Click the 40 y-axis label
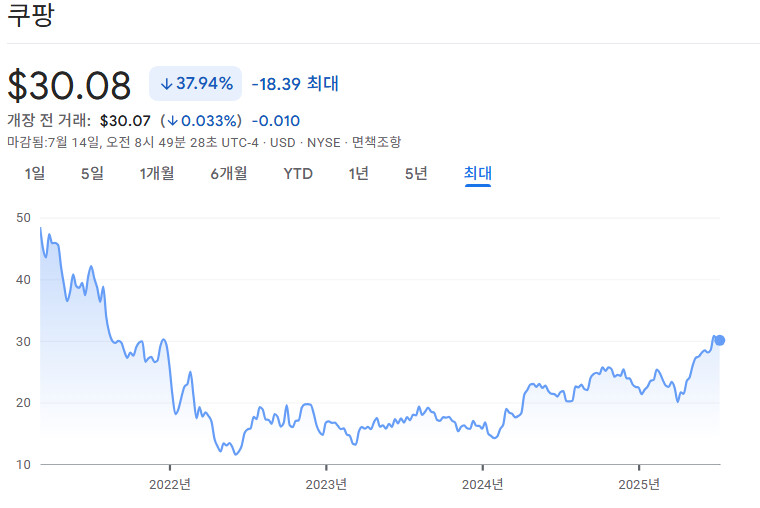Screen dimensions: 760x508 tap(23, 280)
